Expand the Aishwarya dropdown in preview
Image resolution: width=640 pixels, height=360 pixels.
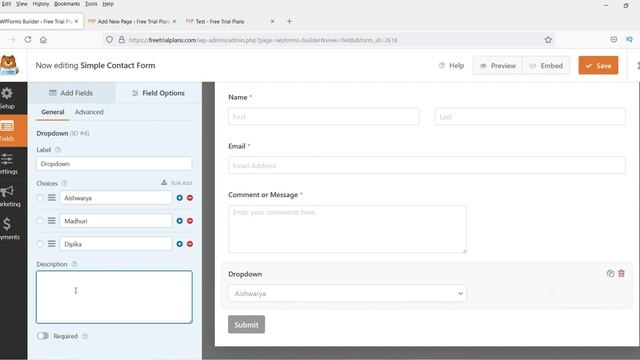click(x=347, y=293)
